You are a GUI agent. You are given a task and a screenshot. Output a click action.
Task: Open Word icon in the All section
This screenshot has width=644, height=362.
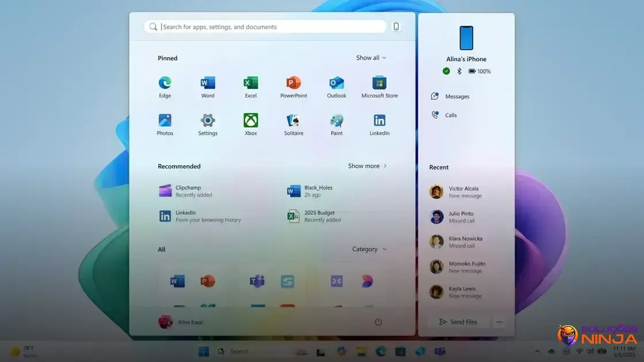(178, 281)
